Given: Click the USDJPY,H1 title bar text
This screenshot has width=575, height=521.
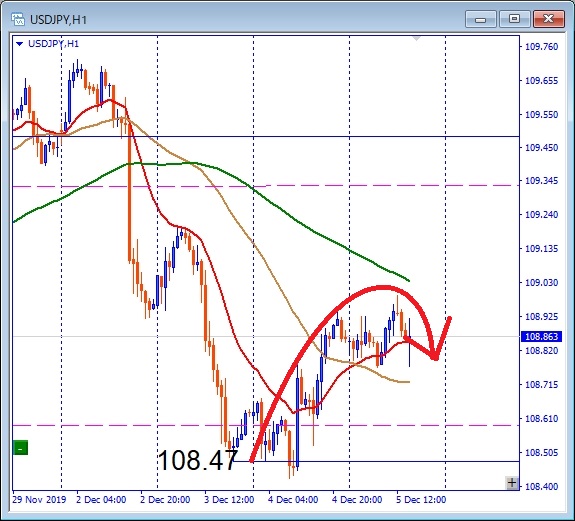Looking at the screenshot, I should tap(58, 19).
